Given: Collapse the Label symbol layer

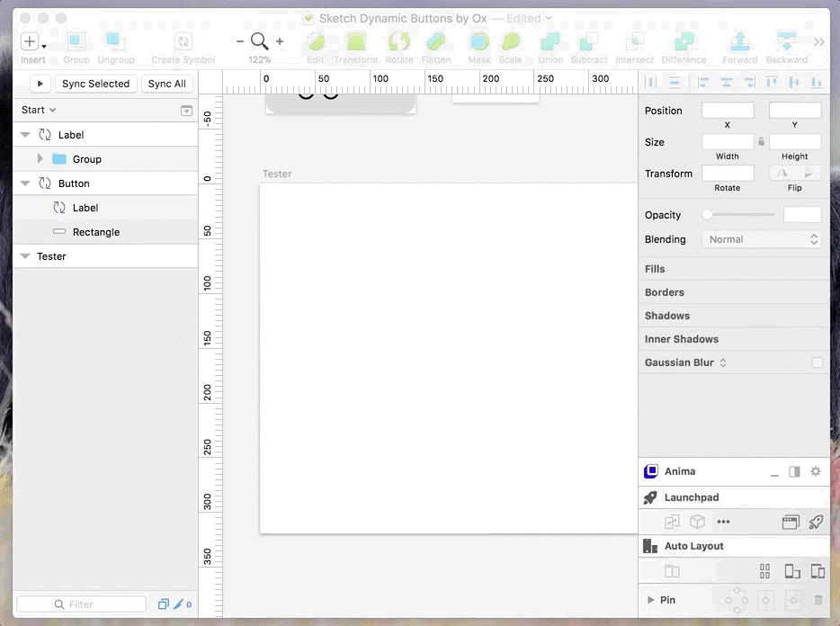Looking at the screenshot, I should pyautogui.click(x=25, y=135).
